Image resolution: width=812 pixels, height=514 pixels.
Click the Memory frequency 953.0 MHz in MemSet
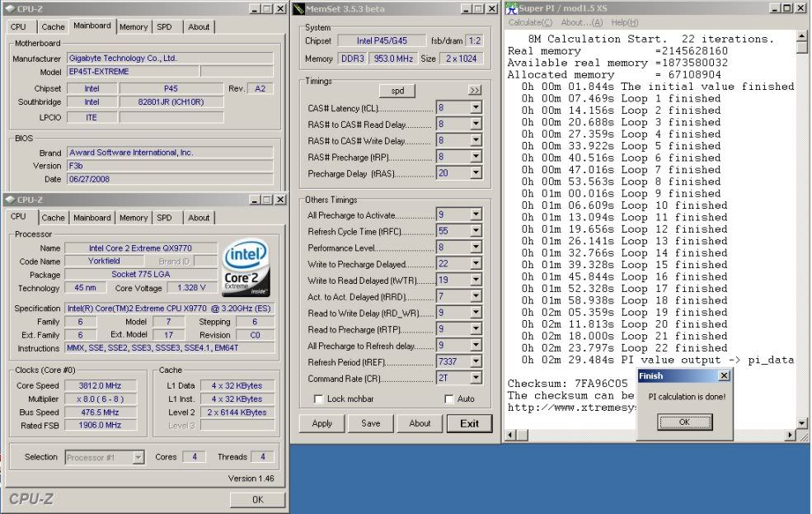[x=393, y=59]
